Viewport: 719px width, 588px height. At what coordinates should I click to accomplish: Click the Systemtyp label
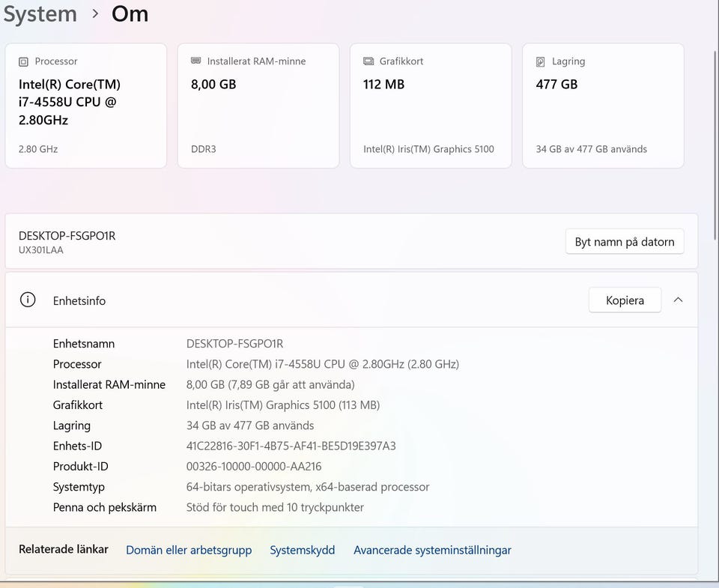pyautogui.click(x=79, y=487)
